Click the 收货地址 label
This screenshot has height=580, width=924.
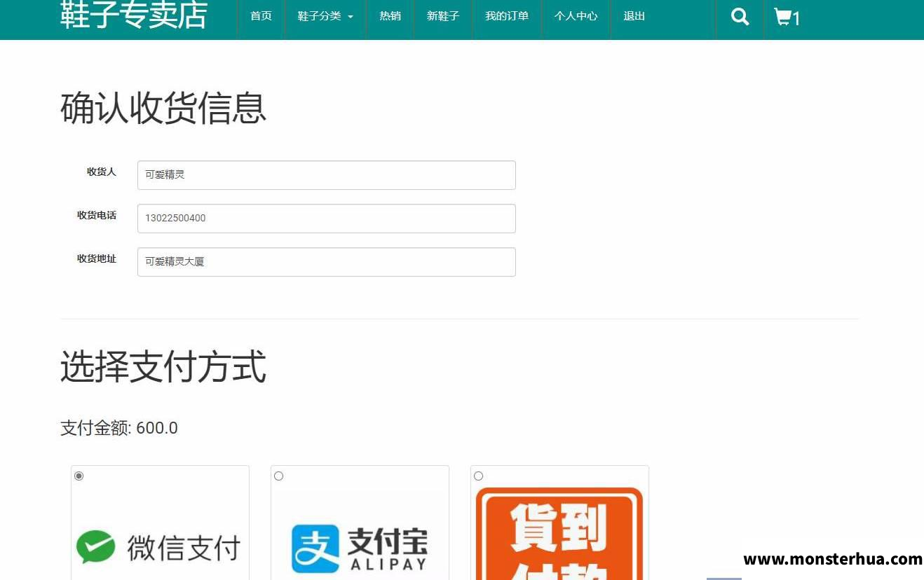97,258
